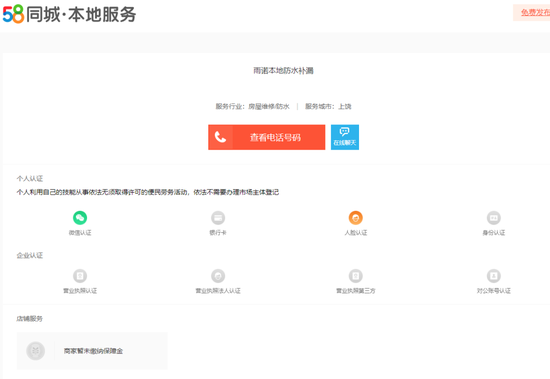Select the 银行卡 bank card icon

tap(218, 218)
